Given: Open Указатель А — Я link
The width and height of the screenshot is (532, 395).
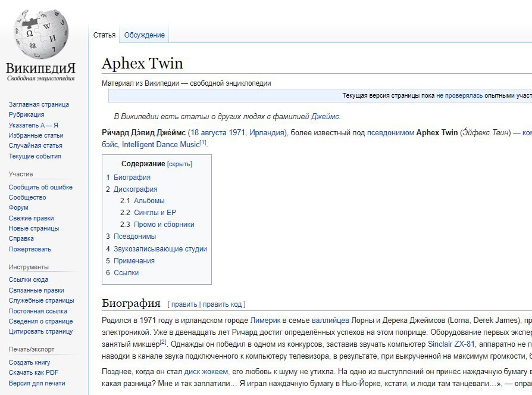Looking at the screenshot, I should [33, 125].
